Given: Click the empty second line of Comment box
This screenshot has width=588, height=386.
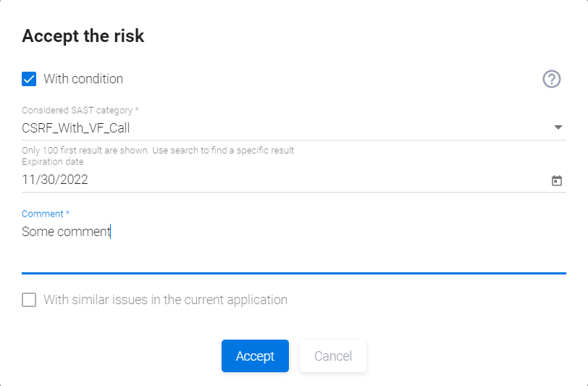Looking at the screenshot, I should [x=290, y=253].
